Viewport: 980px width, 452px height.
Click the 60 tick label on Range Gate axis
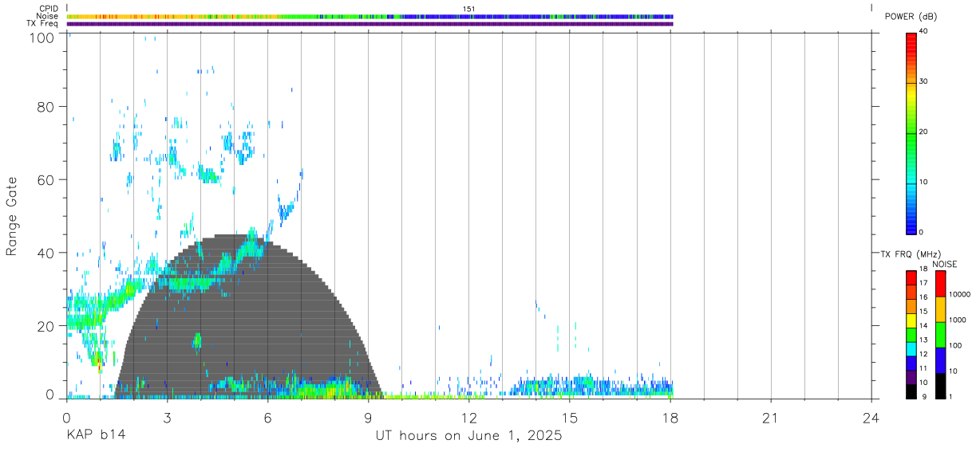45,179
